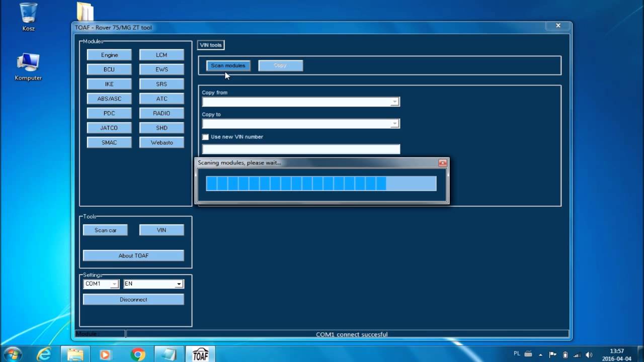The width and height of the screenshot is (644, 362).
Task: Open the keyboard icon in the system tray
Action: point(528,354)
